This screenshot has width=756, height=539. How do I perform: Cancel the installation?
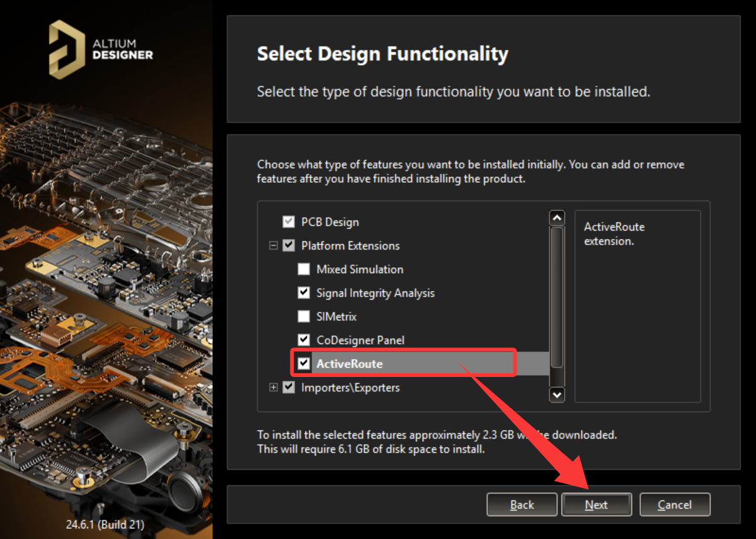pyautogui.click(x=675, y=504)
